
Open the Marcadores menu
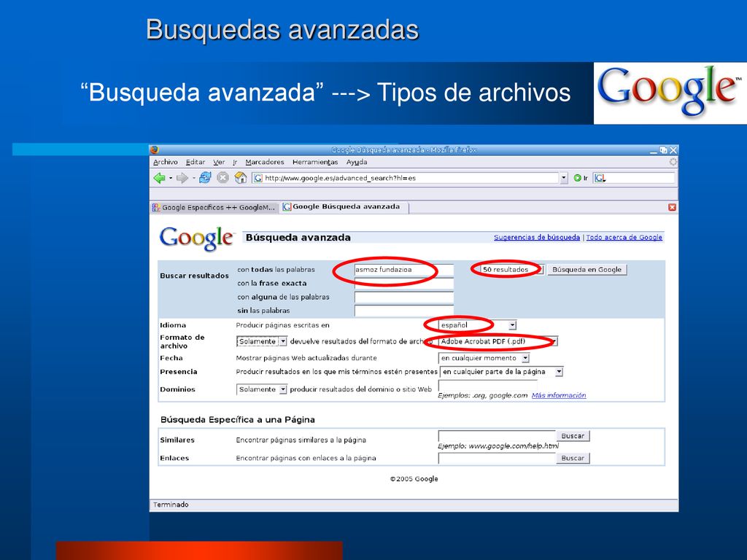point(264,163)
